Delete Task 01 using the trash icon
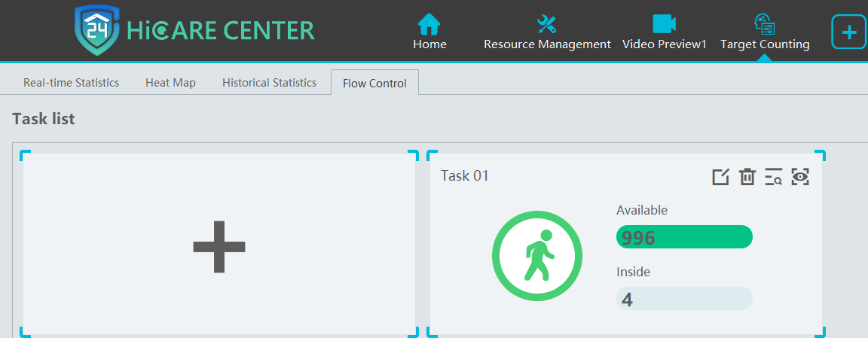868x341 pixels. coord(747,177)
